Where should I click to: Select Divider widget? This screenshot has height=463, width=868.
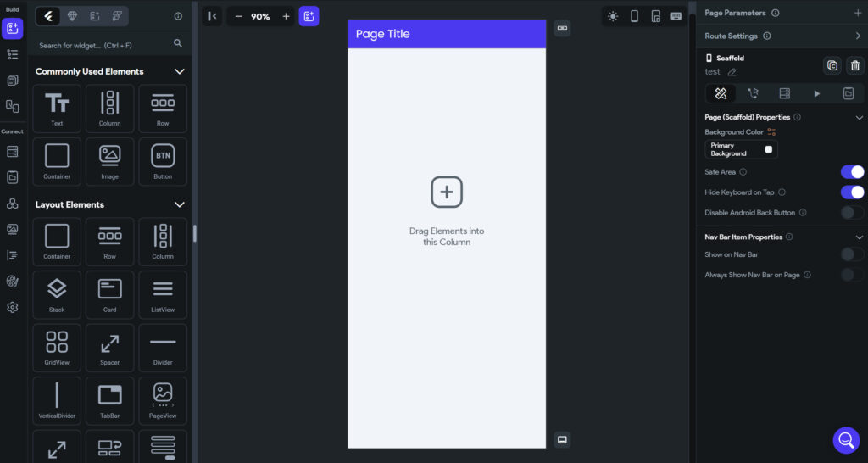[163, 348]
